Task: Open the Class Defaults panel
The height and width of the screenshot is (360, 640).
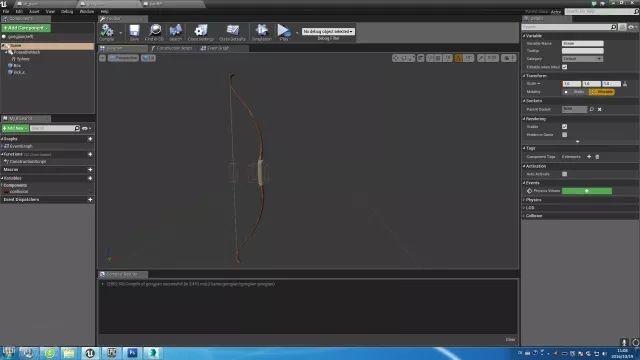Action: 232,32
